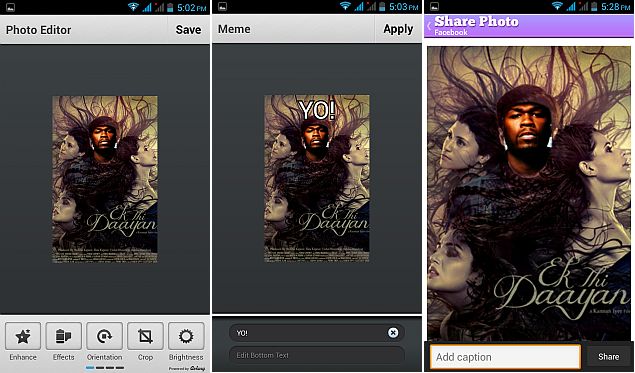
Task: Focus the top text field containing YO!
Action: pos(317,333)
